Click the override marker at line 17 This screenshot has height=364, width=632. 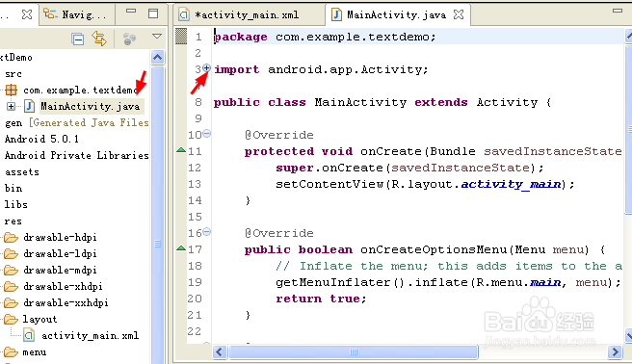[181, 248]
